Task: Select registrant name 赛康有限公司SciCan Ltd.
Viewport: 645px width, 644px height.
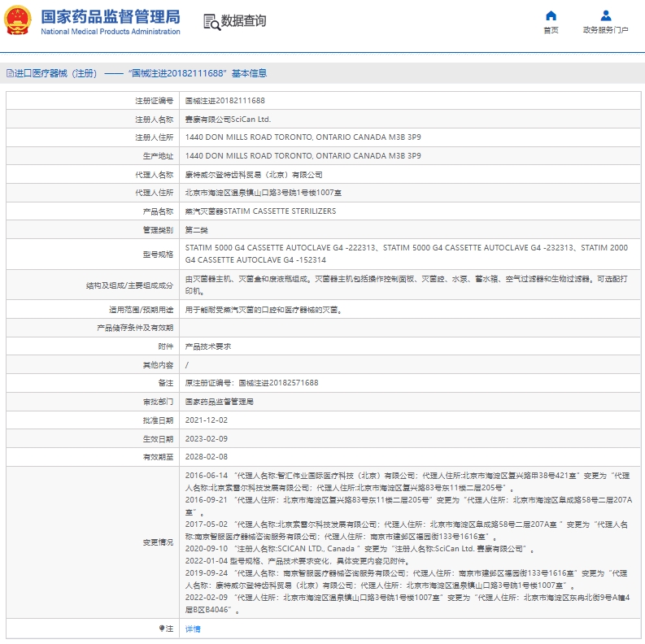Action: pyautogui.click(x=228, y=120)
